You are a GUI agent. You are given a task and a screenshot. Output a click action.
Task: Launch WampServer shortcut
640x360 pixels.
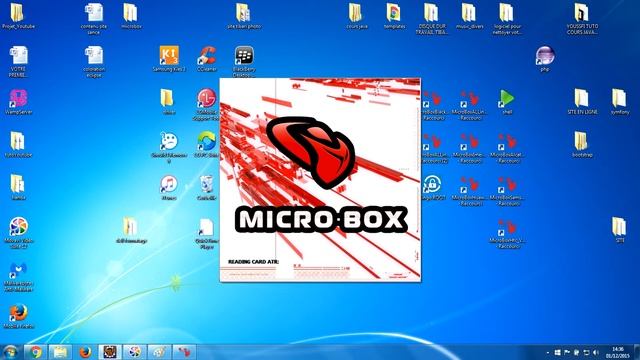[x=18, y=102]
